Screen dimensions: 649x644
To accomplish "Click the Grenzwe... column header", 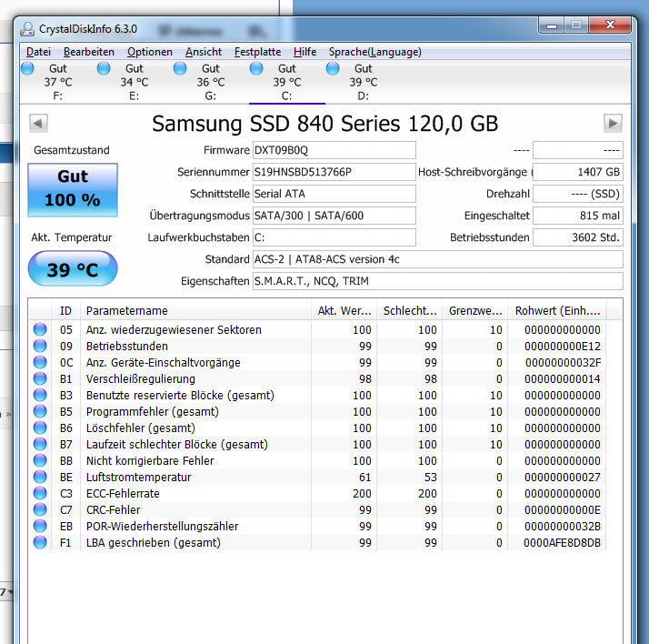I will tap(474, 310).
